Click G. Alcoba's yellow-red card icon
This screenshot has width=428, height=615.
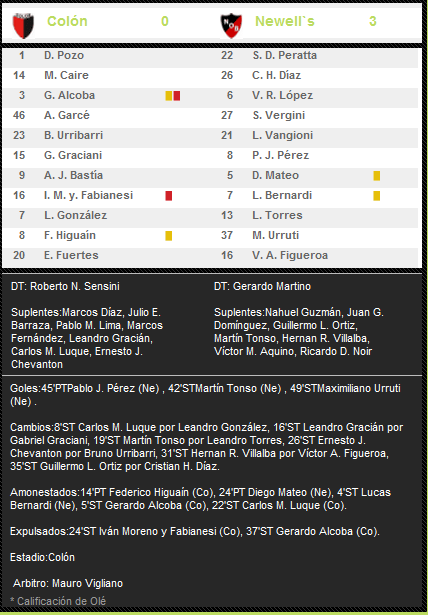173,96
